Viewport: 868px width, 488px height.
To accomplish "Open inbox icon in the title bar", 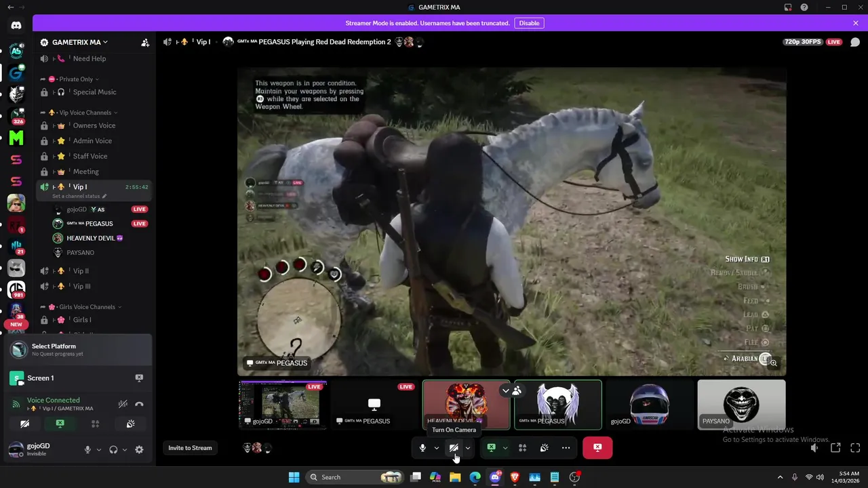I will (x=788, y=7).
